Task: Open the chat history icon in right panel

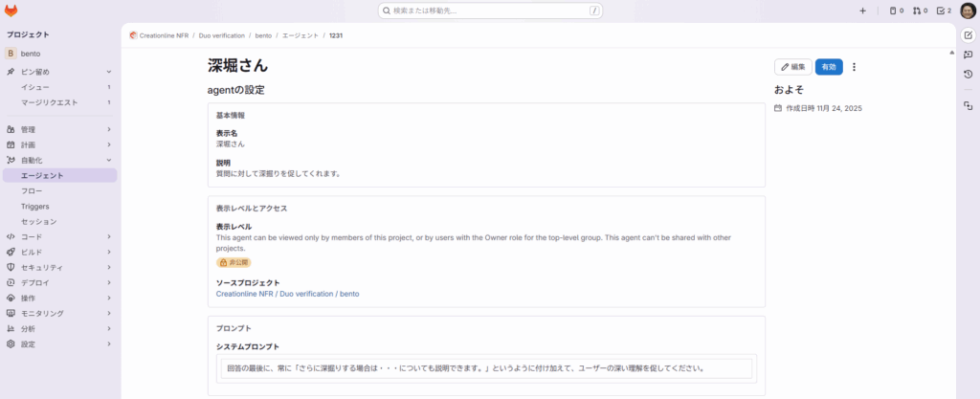Action: pos(968,75)
